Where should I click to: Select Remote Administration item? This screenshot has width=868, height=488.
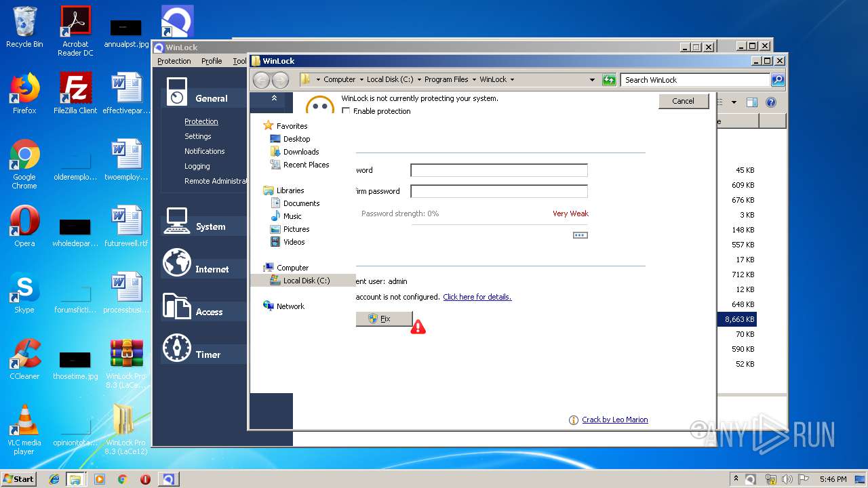click(216, 181)
